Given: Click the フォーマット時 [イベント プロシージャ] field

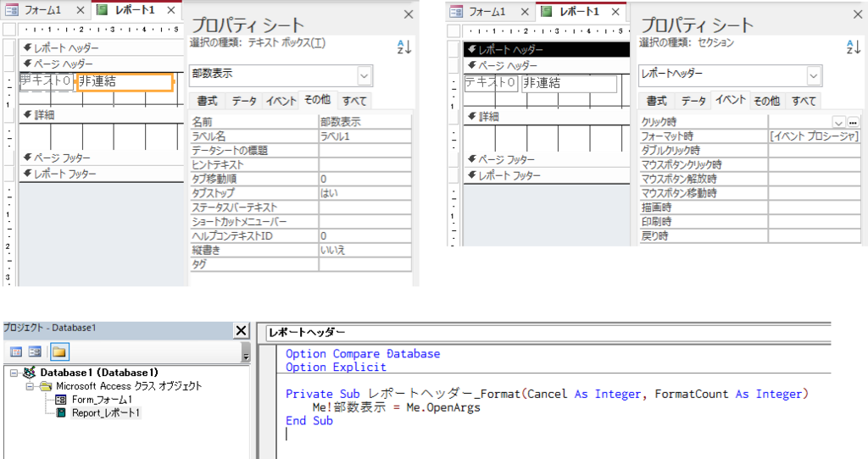Looking at the screenshot, I should [814, 136].
